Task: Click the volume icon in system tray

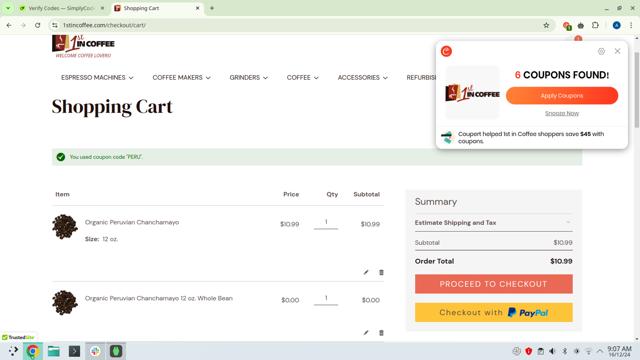Action: tap(552, 351)
